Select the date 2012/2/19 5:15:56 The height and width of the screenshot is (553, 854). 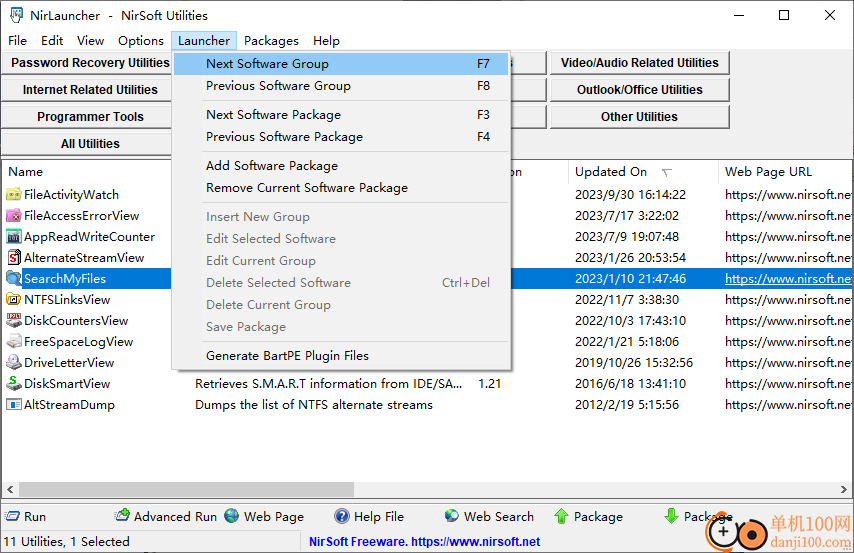click(627, 405)
